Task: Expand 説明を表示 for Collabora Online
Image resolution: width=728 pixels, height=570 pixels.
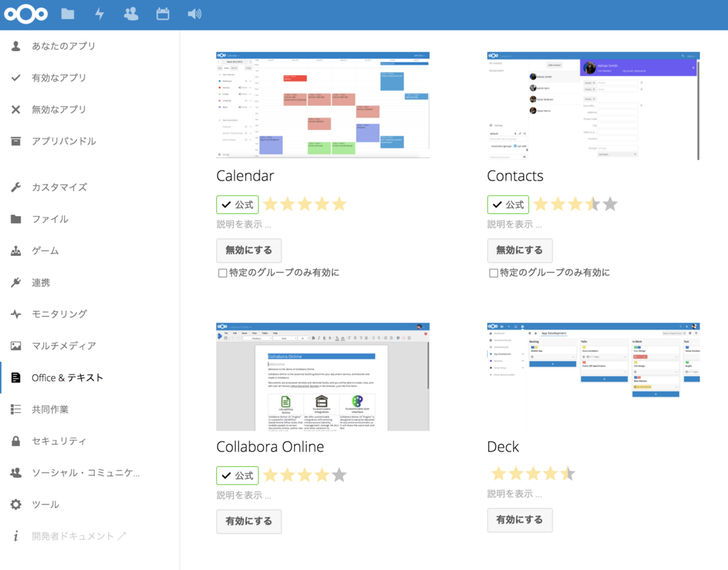Action: click(x=244, y=496)
